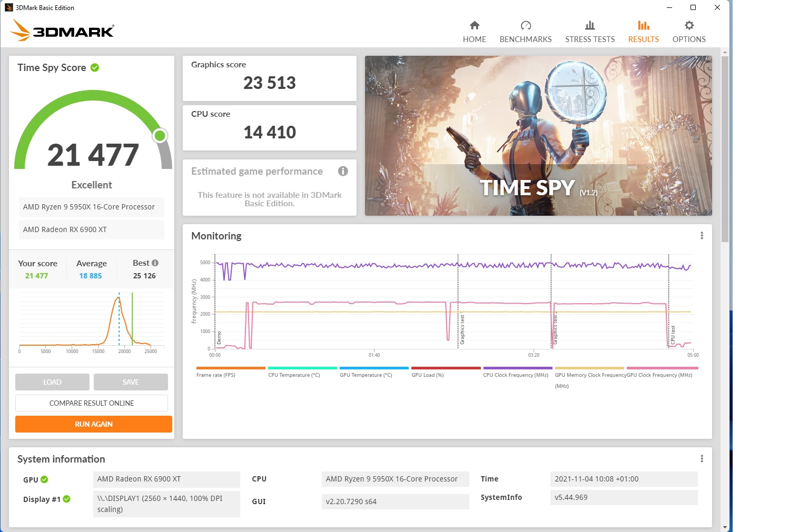Viewport: 809px width, 532px height.
Task: Click the 3DMark title bar app icon
Action: click(x=9, y=7)
